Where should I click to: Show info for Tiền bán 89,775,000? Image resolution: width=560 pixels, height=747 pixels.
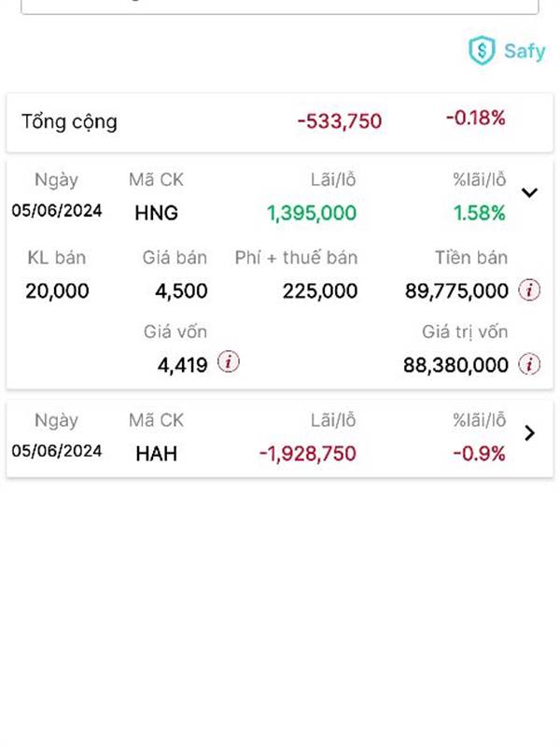coord(529,290)
